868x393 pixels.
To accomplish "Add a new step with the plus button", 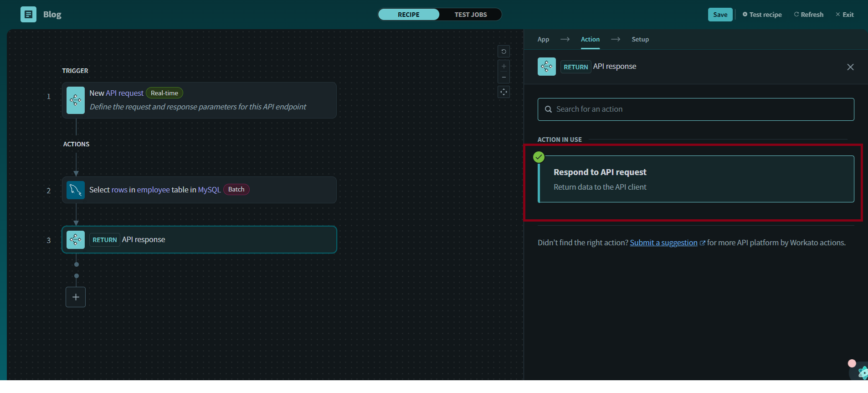I will coord(76,297).
